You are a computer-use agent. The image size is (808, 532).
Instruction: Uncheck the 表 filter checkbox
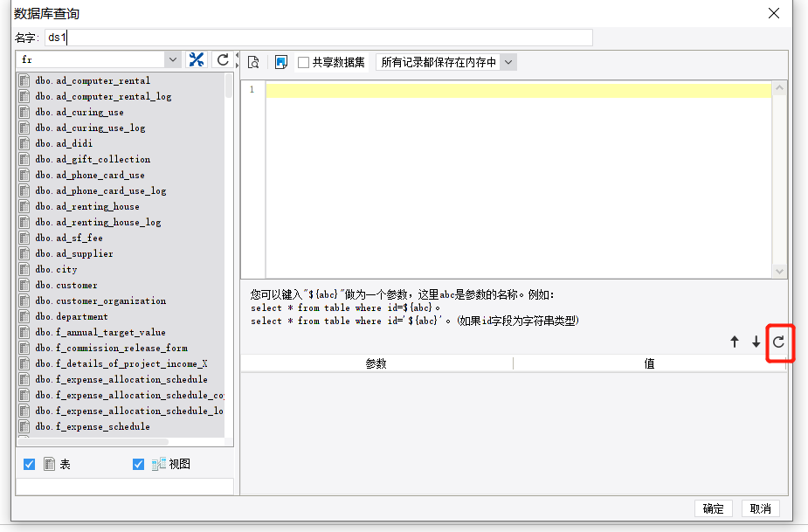click(30, 464)
